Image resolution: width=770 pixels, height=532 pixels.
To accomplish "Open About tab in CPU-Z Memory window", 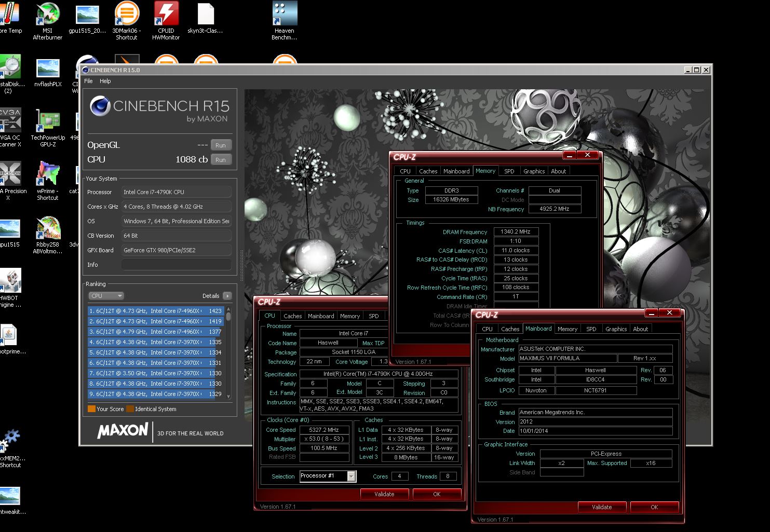I will (558, 171).
